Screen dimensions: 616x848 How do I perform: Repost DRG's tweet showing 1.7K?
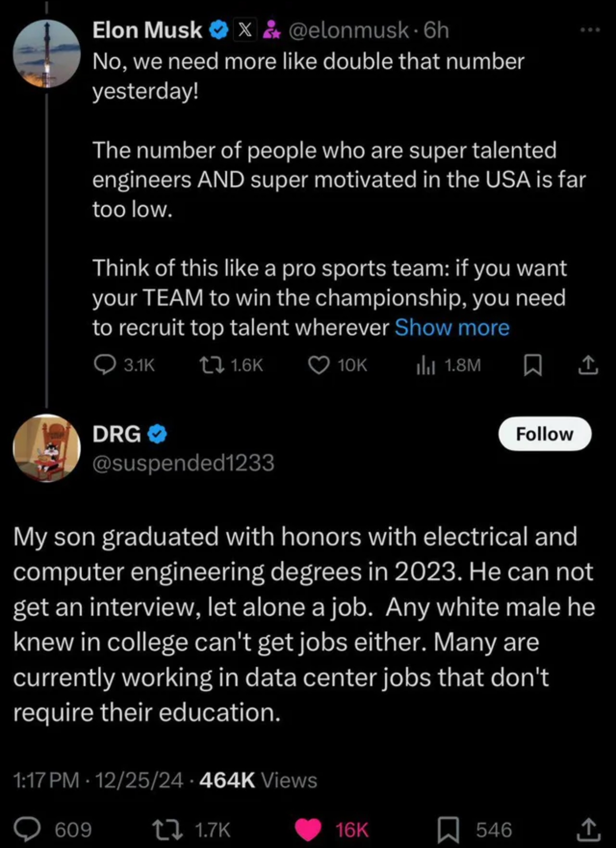(167, 829)
